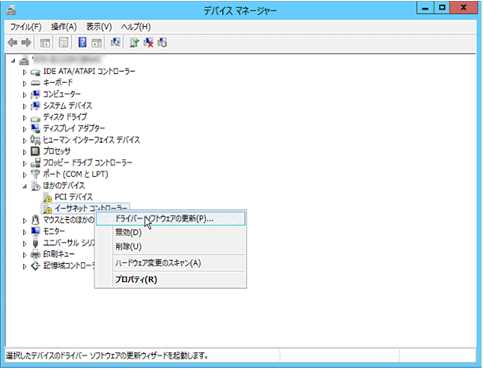The image size is (484, 369).
Task: Close the デバイス マネージャー window
Action: pos(463,8)
